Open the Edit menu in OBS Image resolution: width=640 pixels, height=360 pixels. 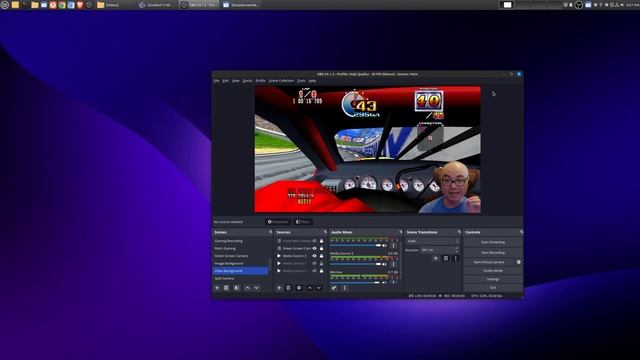tap(226, 81)
